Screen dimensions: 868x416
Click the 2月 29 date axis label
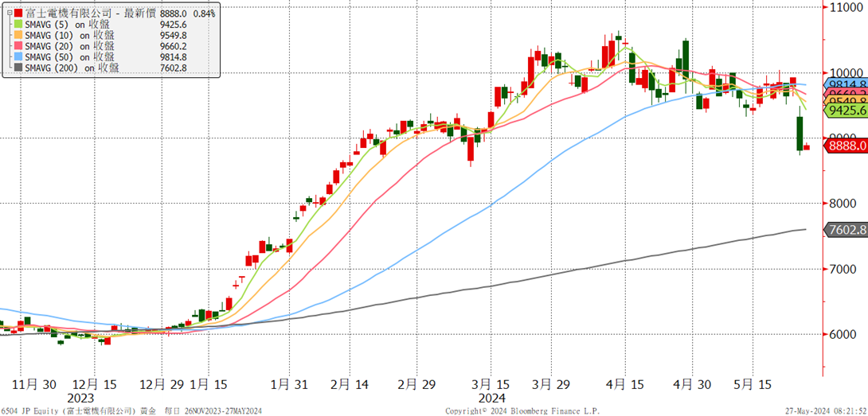(416, 384)
